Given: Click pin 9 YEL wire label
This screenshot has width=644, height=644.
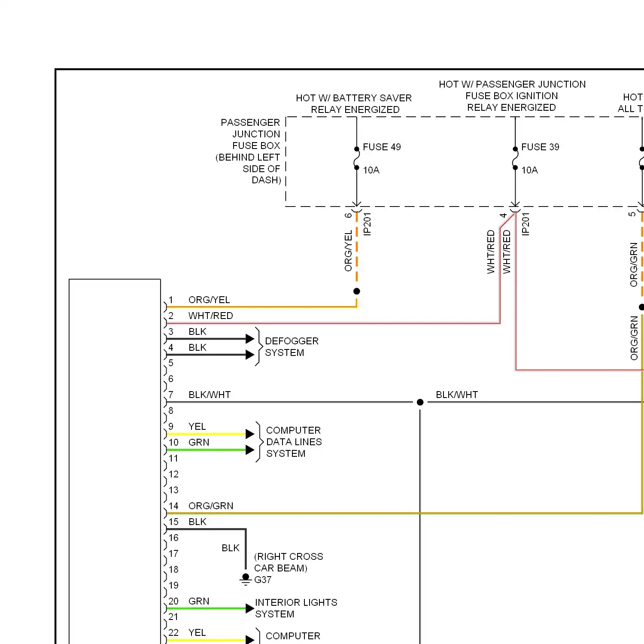Looking at the screenshot, I should [197, 426].
